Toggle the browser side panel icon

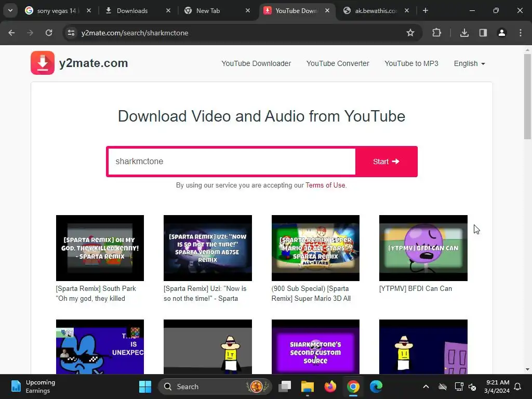click(483, 33)
